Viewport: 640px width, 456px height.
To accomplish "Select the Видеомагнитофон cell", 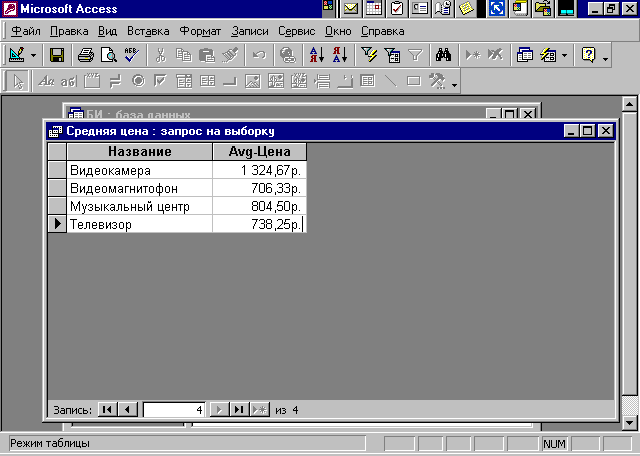I will click(x=140, y=188).
